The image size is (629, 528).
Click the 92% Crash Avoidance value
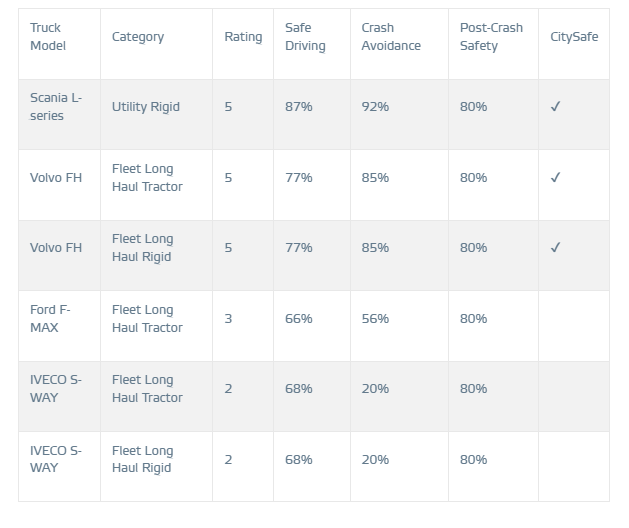click(375, 107)
